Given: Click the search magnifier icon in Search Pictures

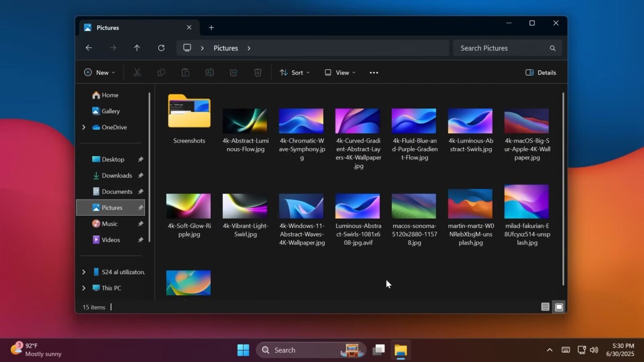Looking at the screenshot, I should tap(552, 48).
